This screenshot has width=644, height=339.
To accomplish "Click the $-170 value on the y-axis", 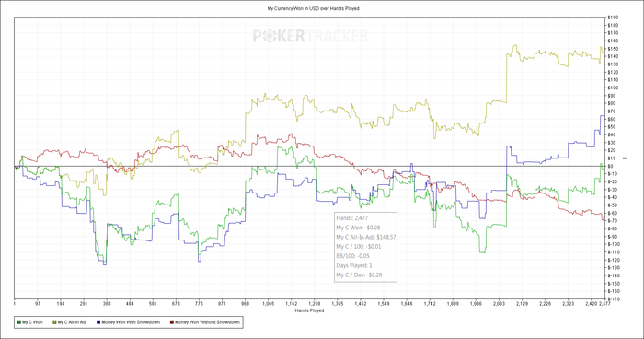I will pyautogui.click(x=614, y=299).
